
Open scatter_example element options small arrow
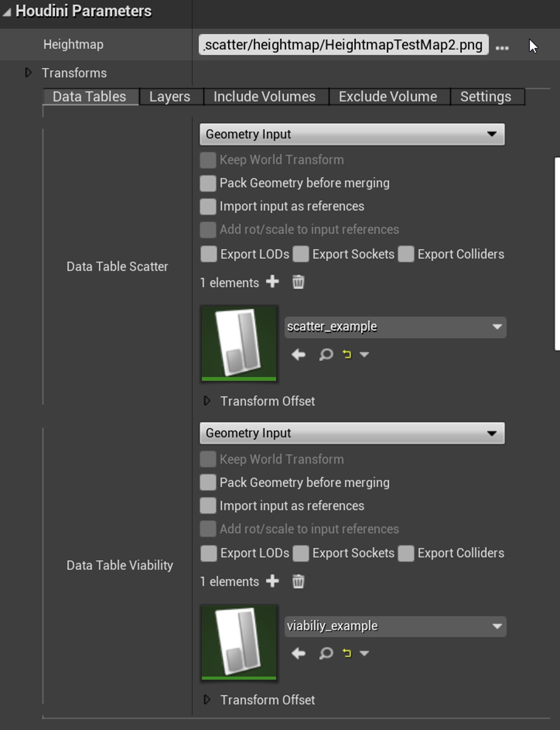click(x=364, y=354)
